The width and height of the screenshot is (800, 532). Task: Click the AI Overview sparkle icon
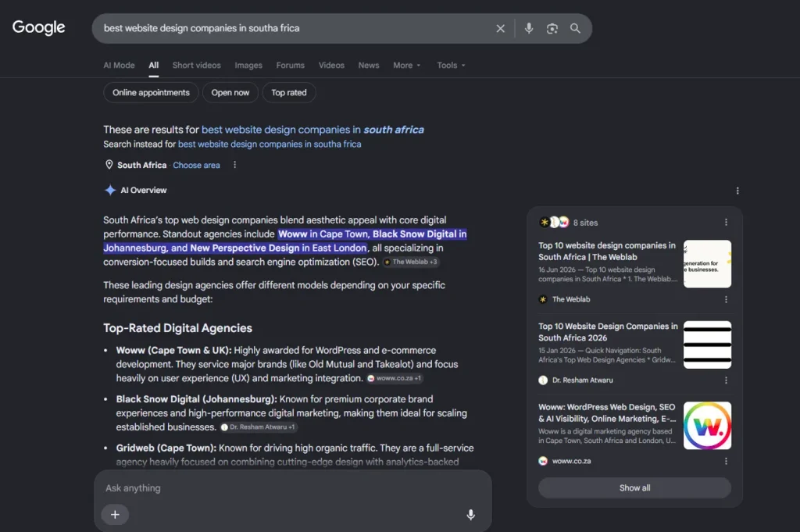click(110, 191)
